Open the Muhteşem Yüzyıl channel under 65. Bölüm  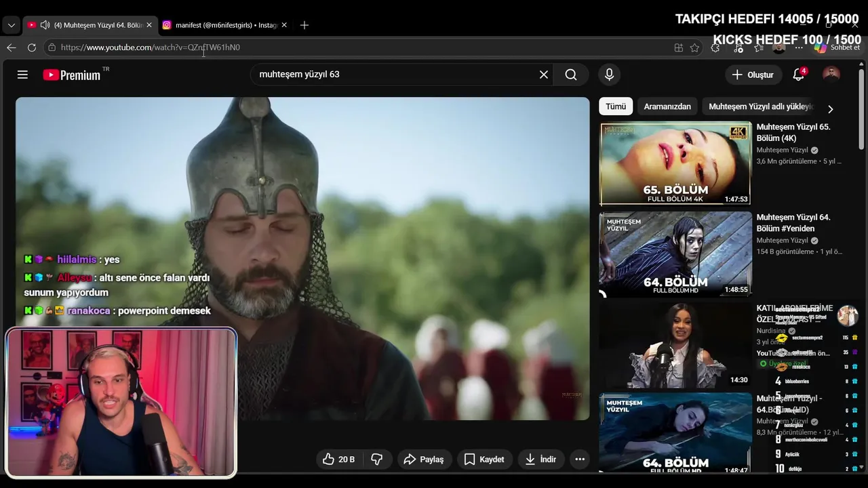(x=783, y=150)
